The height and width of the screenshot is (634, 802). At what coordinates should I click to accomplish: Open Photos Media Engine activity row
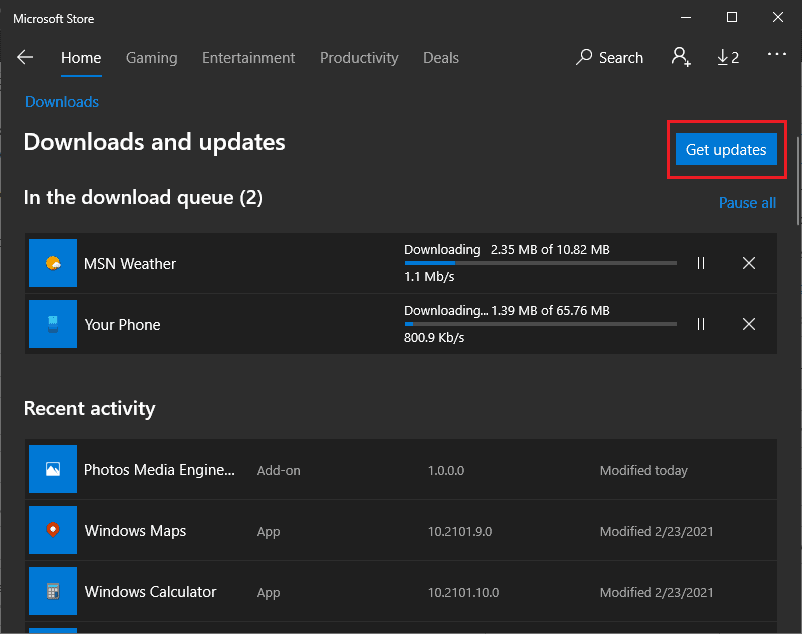click(x=400, y=469)
